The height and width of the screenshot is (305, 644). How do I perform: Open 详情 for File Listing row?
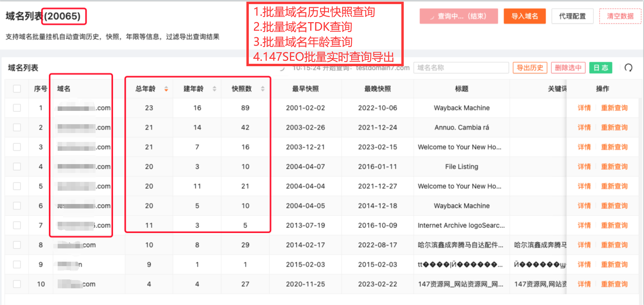coord(584,166)
